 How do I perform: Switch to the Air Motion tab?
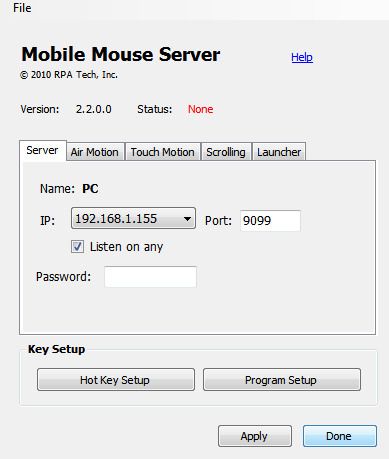(95, 152)
